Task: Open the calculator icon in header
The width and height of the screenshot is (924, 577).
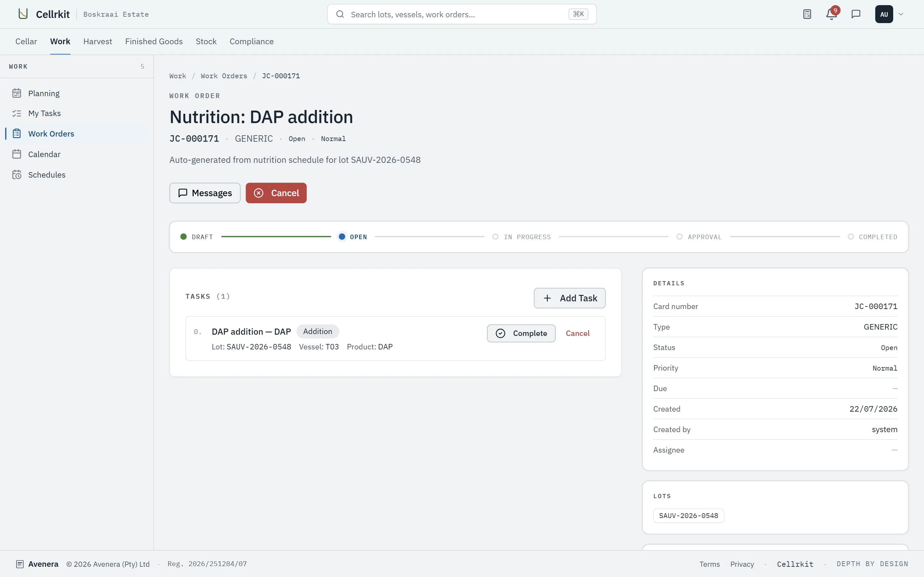Action: click(x=807, y=14)
